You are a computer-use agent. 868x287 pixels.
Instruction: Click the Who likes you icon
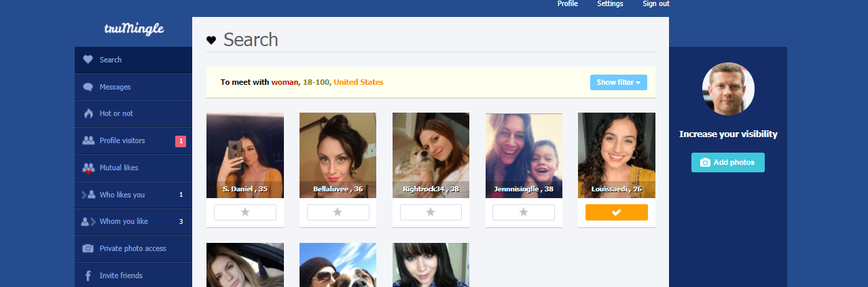click(88, 195)
